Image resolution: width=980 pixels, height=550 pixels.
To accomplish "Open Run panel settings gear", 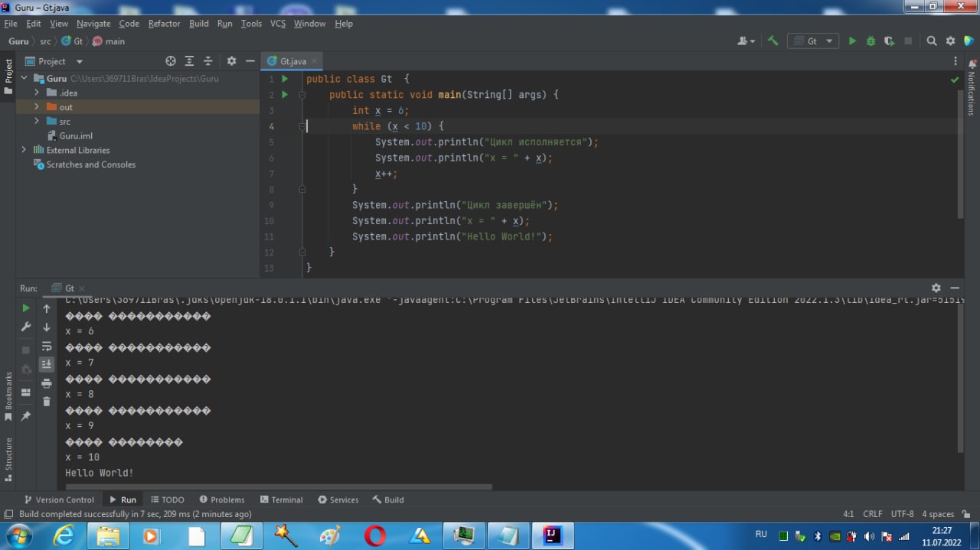I will pos(936,288).
